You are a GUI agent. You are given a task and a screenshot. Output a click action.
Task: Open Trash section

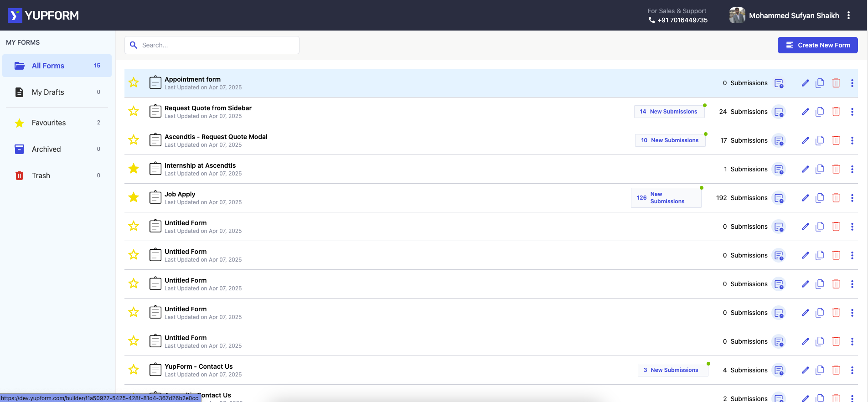point(57,175)
